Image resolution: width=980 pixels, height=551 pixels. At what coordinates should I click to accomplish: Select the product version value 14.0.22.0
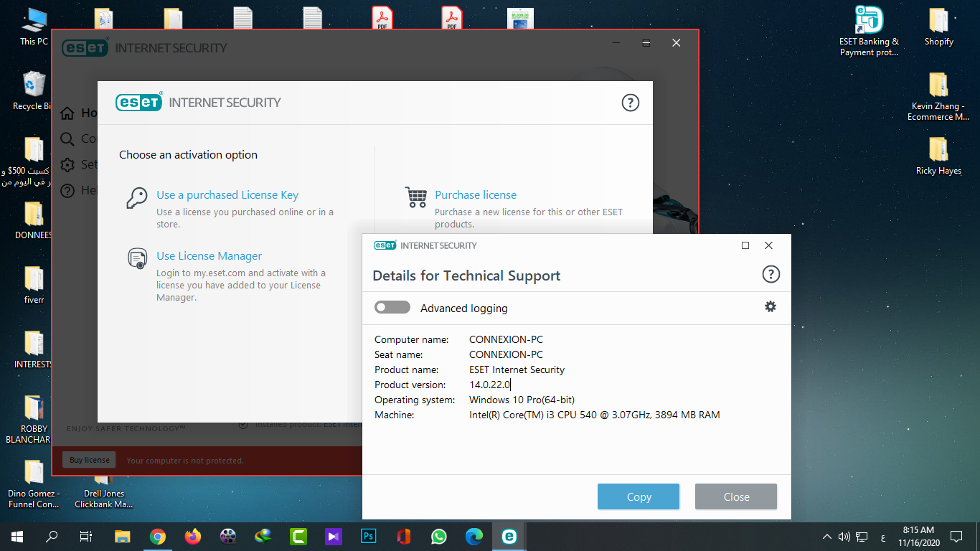pos(489,385)
